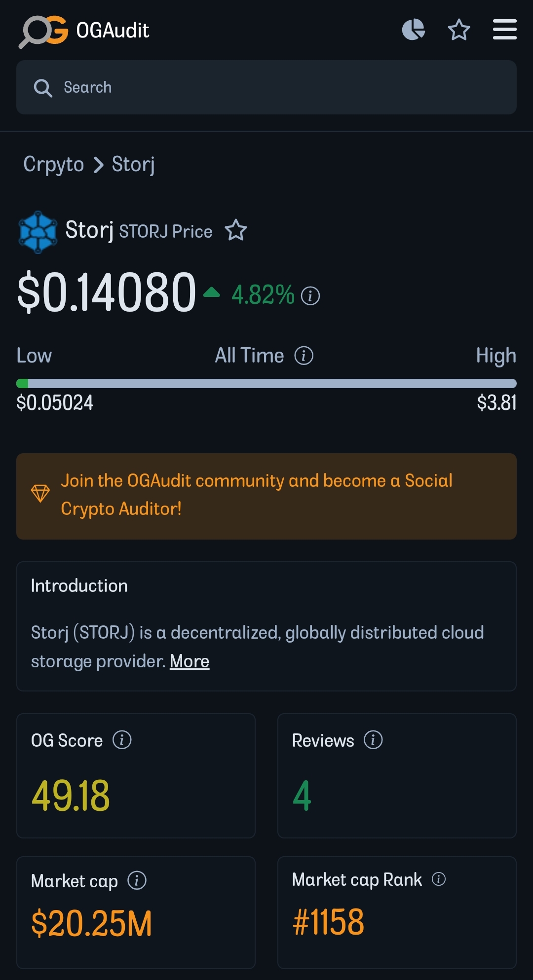Screen dimensions: 533x980
Task: Open the OGAudit logo home link
Action: pyautogui.click(x=84, y=31)
